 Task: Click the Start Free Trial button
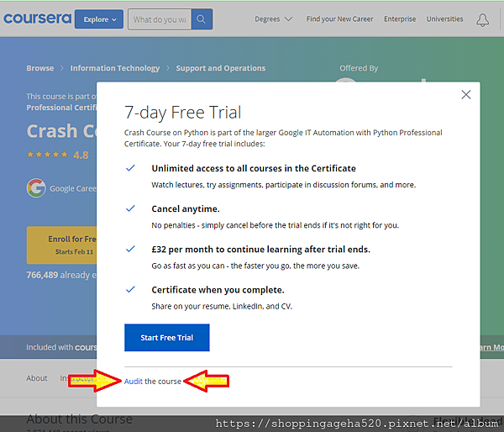click(167, 337)
